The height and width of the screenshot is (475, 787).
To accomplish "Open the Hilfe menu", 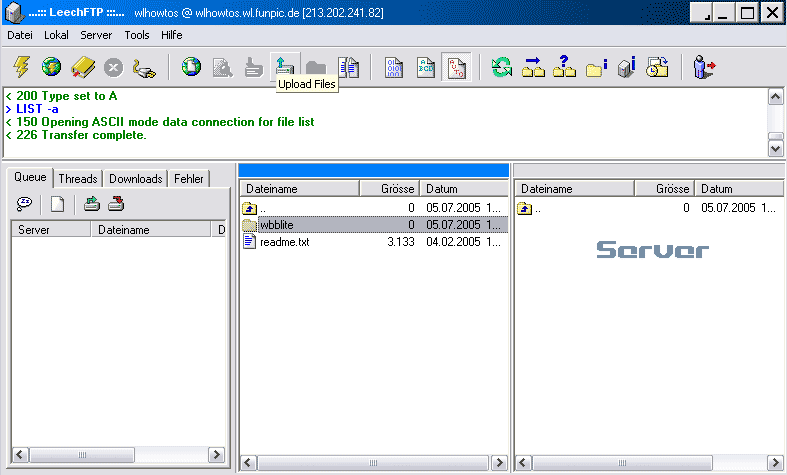I will coord(172,35).
